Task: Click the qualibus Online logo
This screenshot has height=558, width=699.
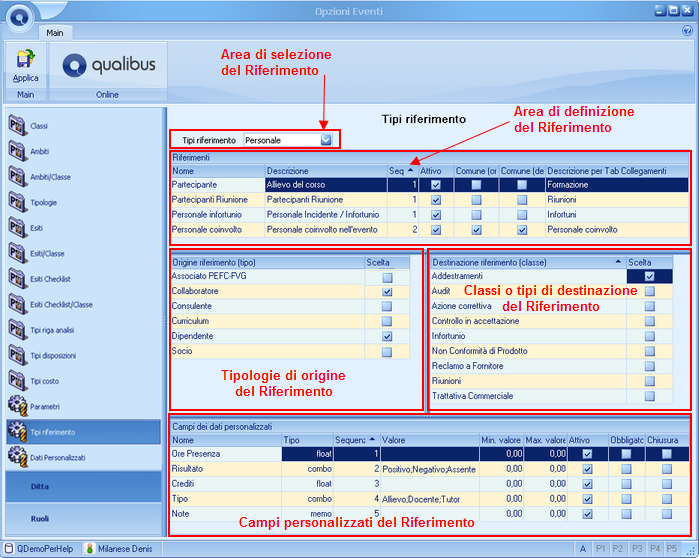Action: tap(109, 65)
